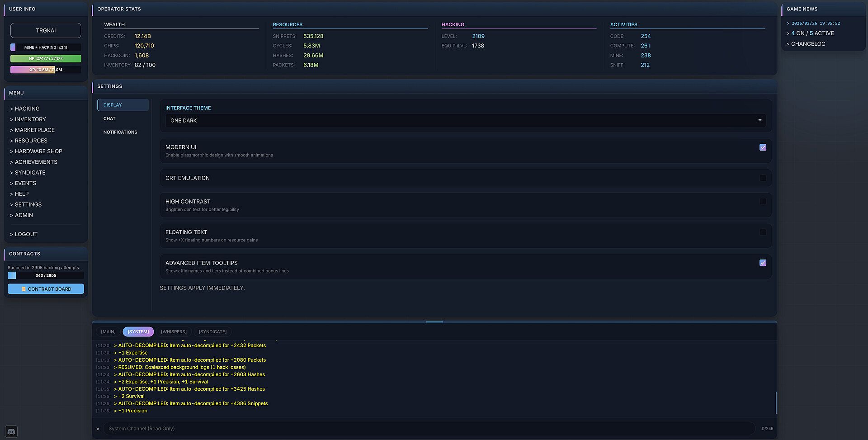The height and width of the screenshot is (440, 868).
Task: Enable the CRT Emulation checkbox
Action: 763,178
